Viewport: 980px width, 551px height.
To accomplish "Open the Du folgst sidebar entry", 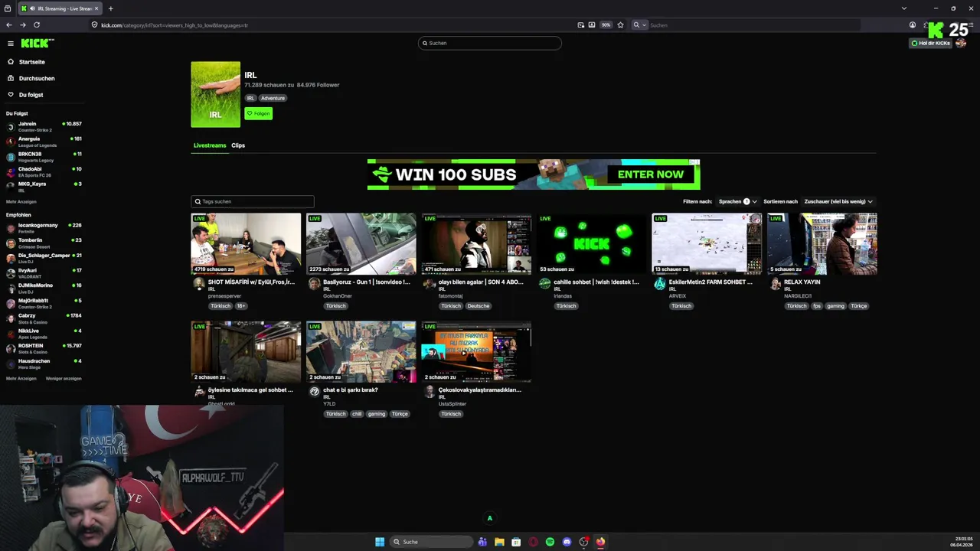I will (x=31, y=95).
